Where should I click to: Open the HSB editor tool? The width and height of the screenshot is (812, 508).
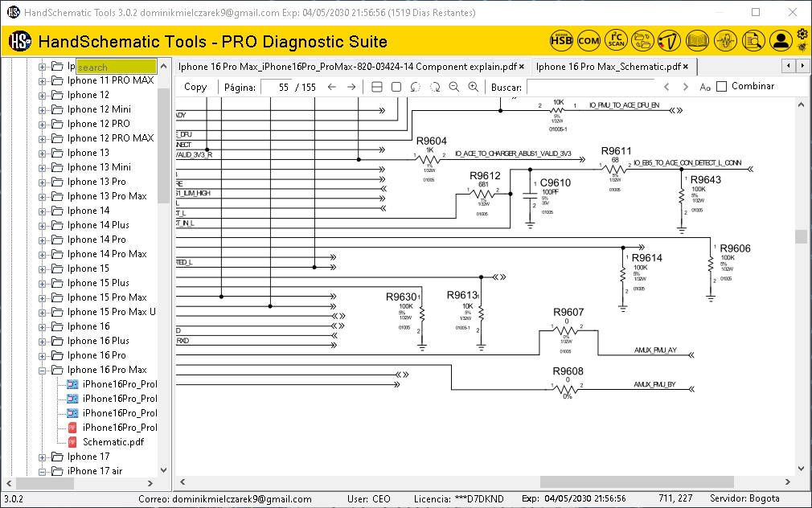561,40
